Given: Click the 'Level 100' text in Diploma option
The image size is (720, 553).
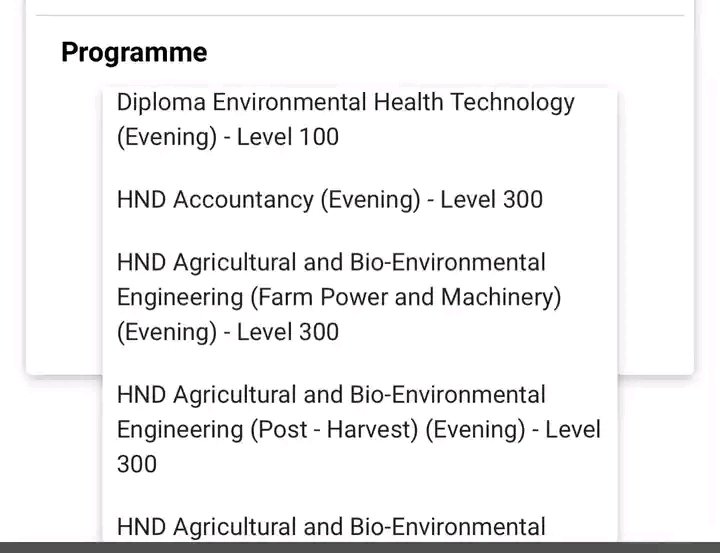Looking at the screenshot, I should click(x=288, y=137).
